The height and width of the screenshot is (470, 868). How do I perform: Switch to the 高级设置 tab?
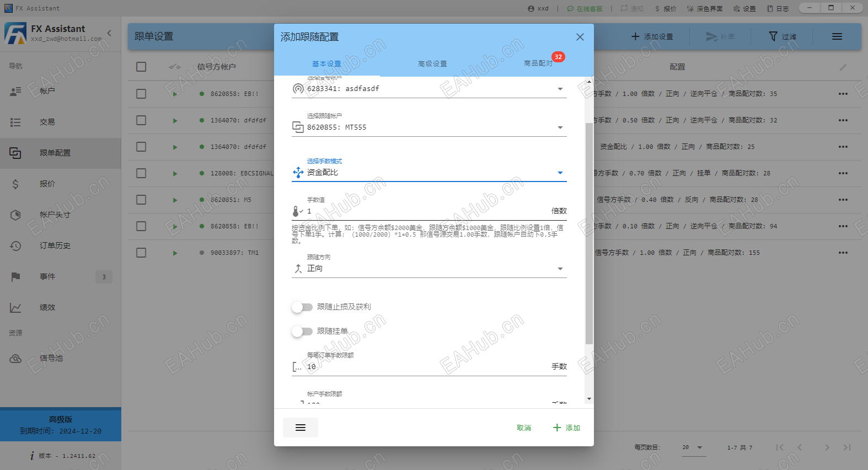coord(432,64)
